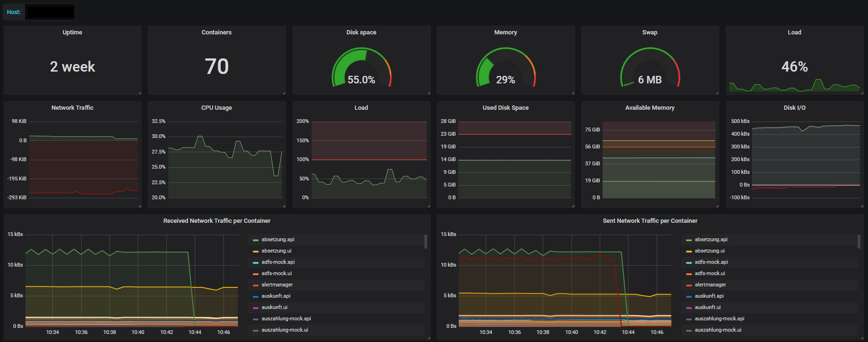Image resolution: width=868 pixels, height=342 pixels.
Task: Click the Memory panel resize handle
Action: (x=573, y=93)
